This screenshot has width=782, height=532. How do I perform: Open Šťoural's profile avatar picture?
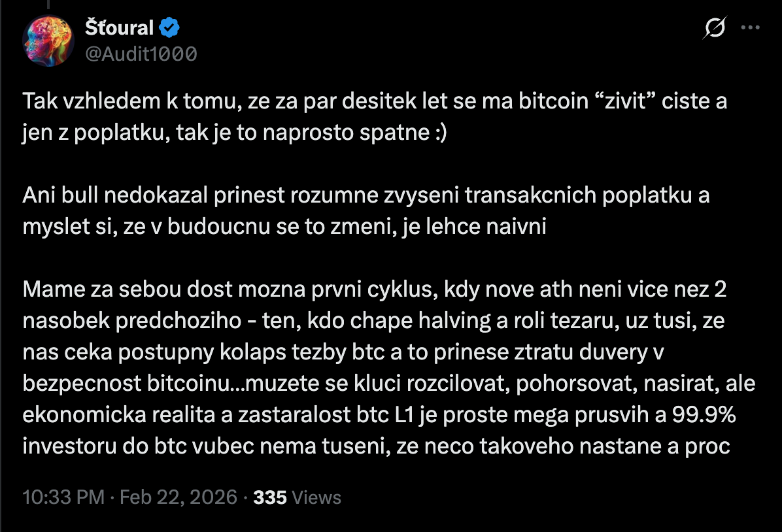47,40
